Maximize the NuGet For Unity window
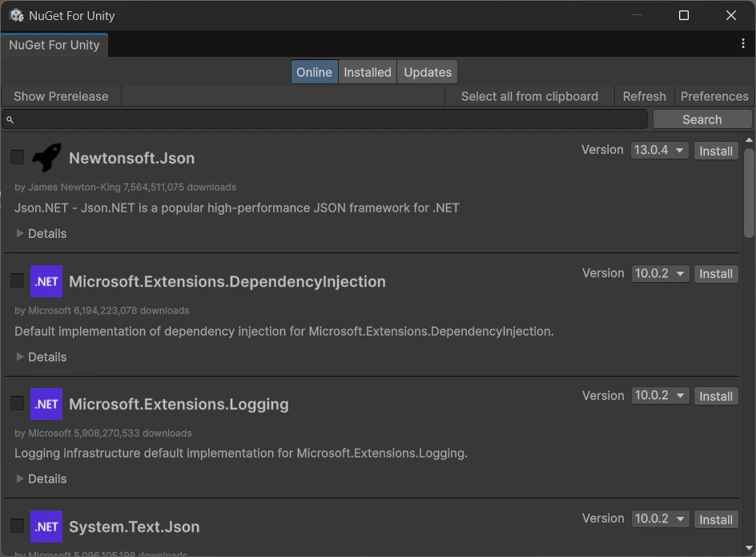The width and height of the screenshot is (756, 557). point(684,15)
